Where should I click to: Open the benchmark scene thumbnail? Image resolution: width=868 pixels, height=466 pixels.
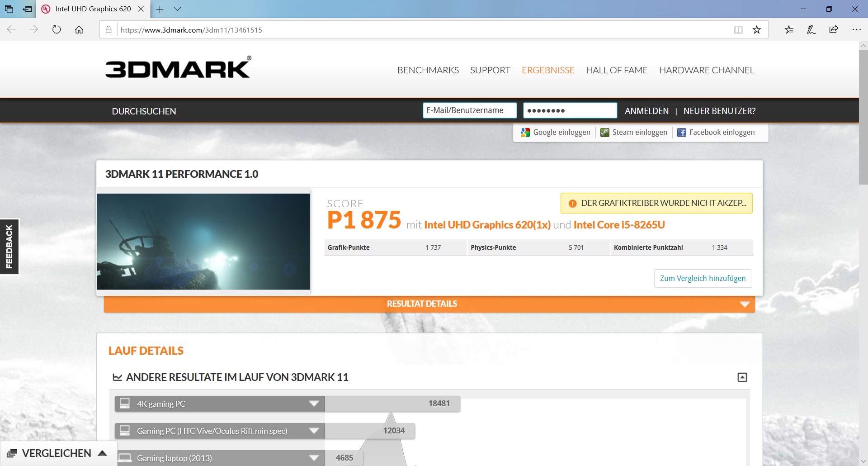(x=203, y=242)
